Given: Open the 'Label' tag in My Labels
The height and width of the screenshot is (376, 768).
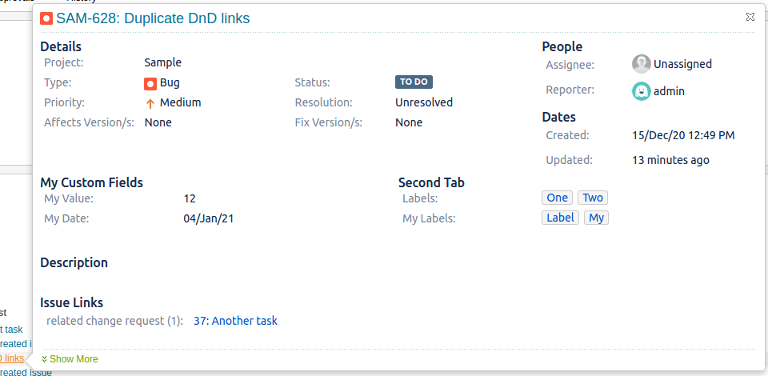Looking at the screenshot, I should [560, 218].
